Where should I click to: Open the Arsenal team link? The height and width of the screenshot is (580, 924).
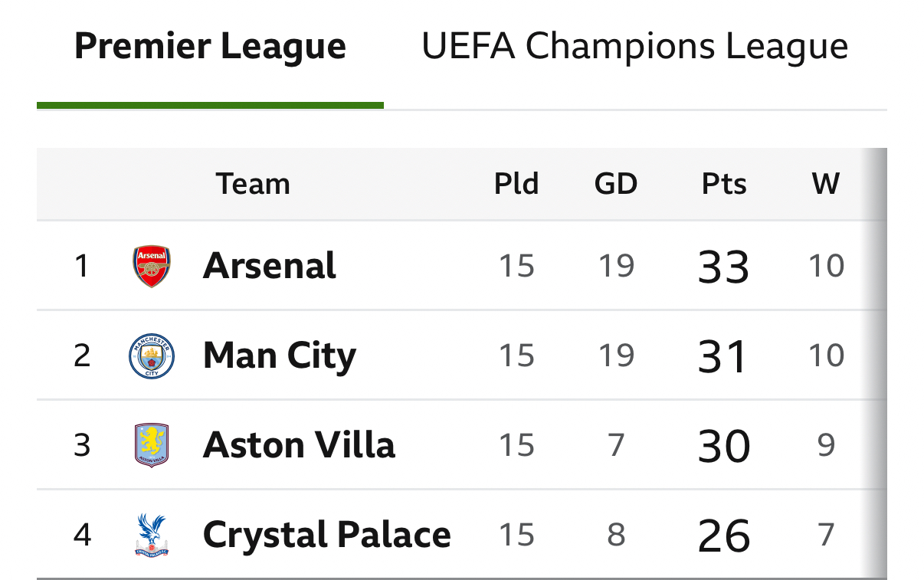(x=269, y=266)
